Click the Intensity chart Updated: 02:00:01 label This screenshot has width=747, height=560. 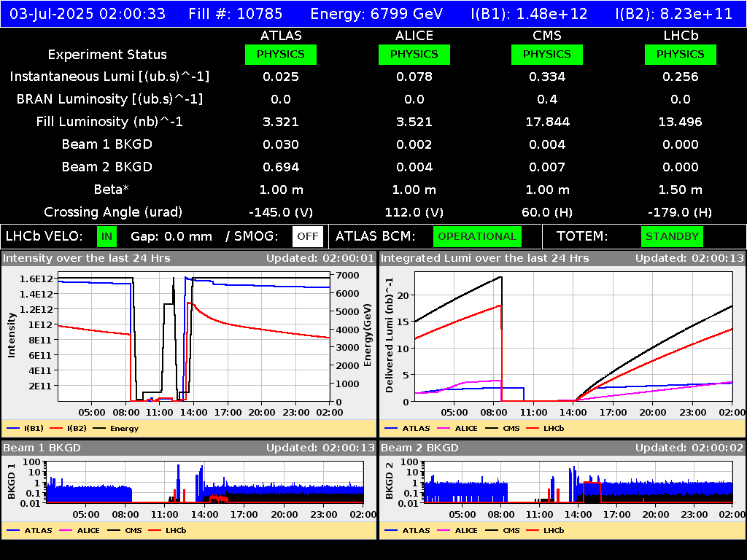click(x=320, y=258)
